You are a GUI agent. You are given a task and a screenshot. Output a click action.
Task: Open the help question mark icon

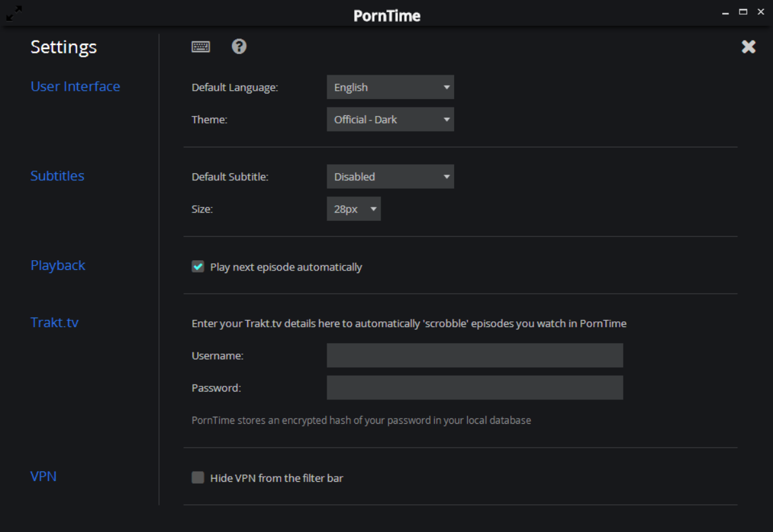tap(239, 46)
